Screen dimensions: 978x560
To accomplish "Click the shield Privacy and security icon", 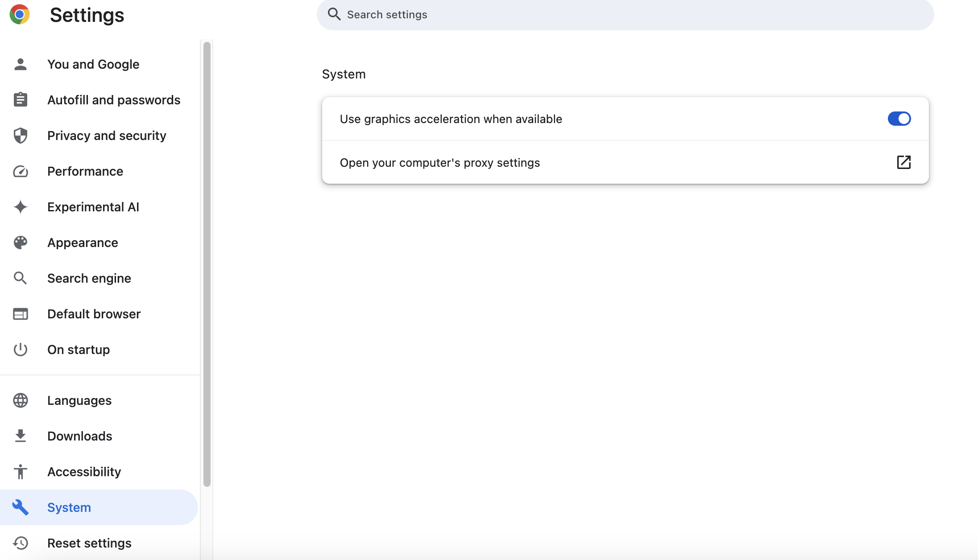I will pos(21,136).
